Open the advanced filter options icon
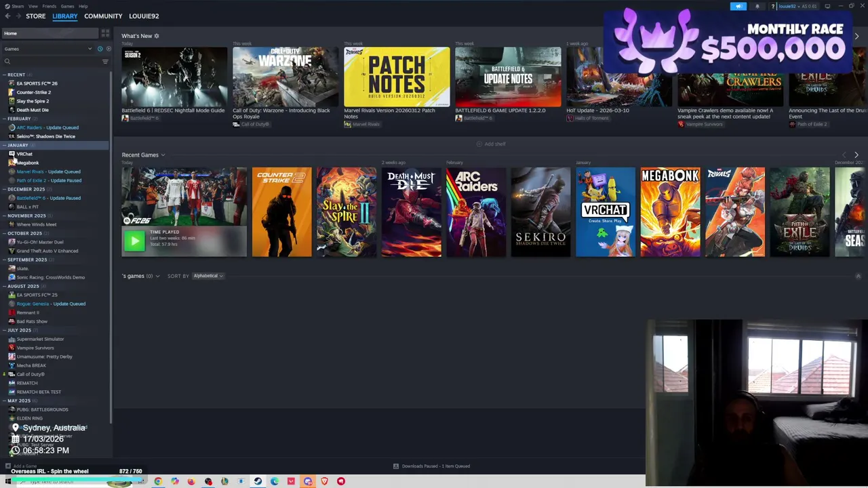This screenshot has height=488, width=868. (x=105, y=62)
